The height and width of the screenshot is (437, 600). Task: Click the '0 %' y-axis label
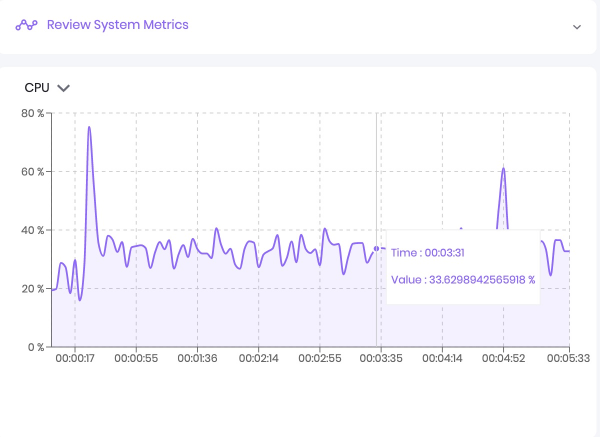point(36,347)
